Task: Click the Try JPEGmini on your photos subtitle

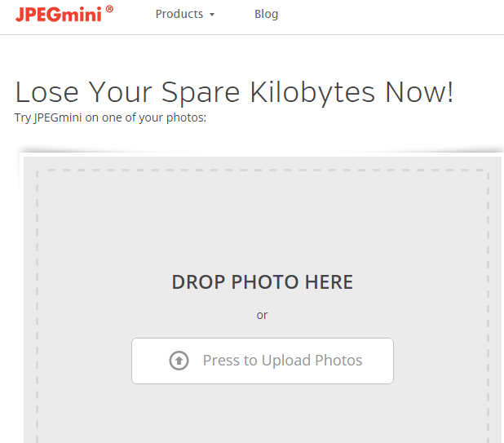Action: (110, 117)
